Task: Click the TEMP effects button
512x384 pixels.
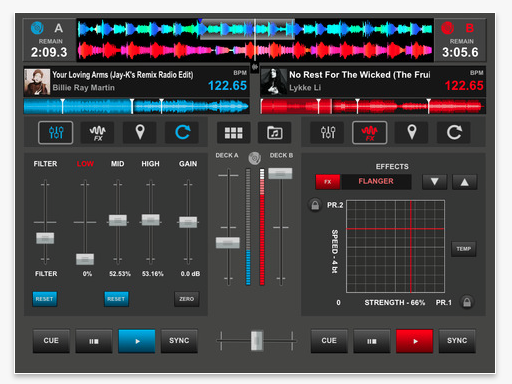Action: [x=464, y=249]
